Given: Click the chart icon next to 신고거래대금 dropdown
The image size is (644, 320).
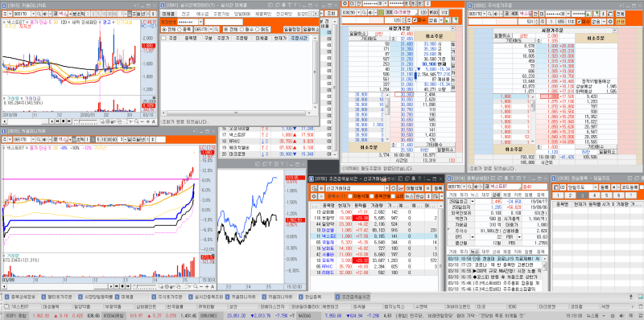Looking at the screenshot, I should pos(400,188).
